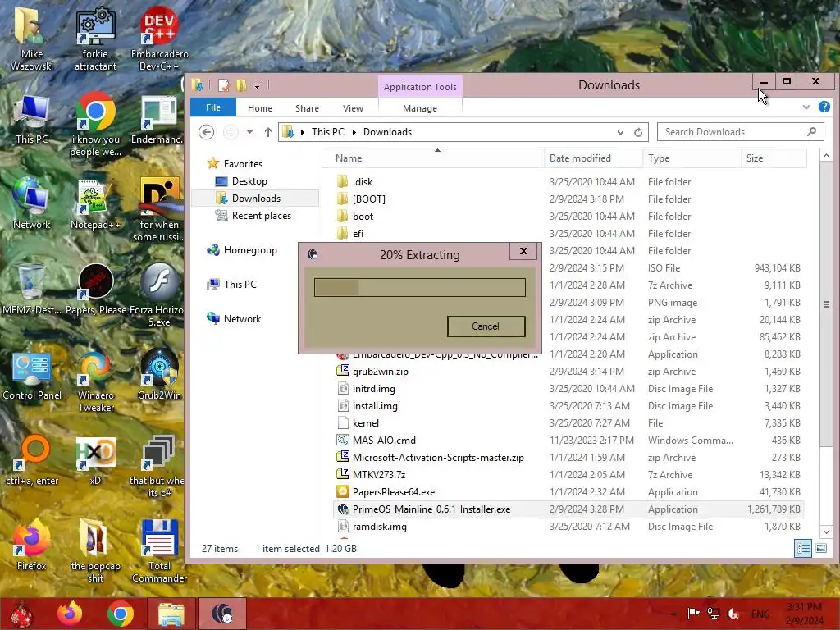The width and height of the screenshot is (840, 630).
Task: Launch xD HxD editor shortcut
Action: tap(95, 459)
